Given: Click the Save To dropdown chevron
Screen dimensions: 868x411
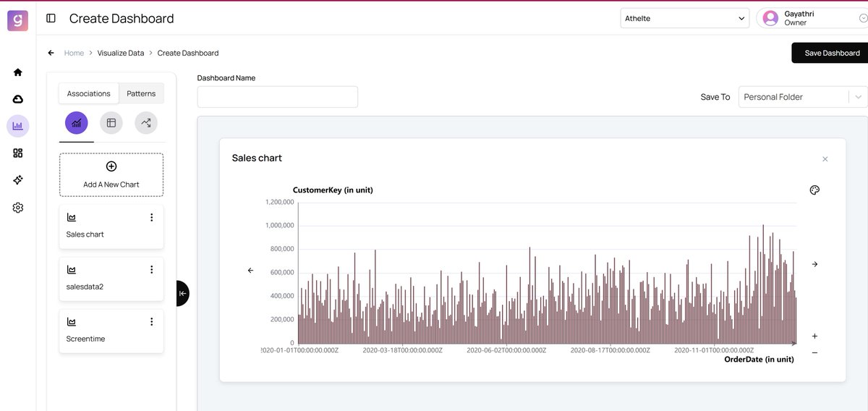Looking at the screenshot, I should click(859, 97).
